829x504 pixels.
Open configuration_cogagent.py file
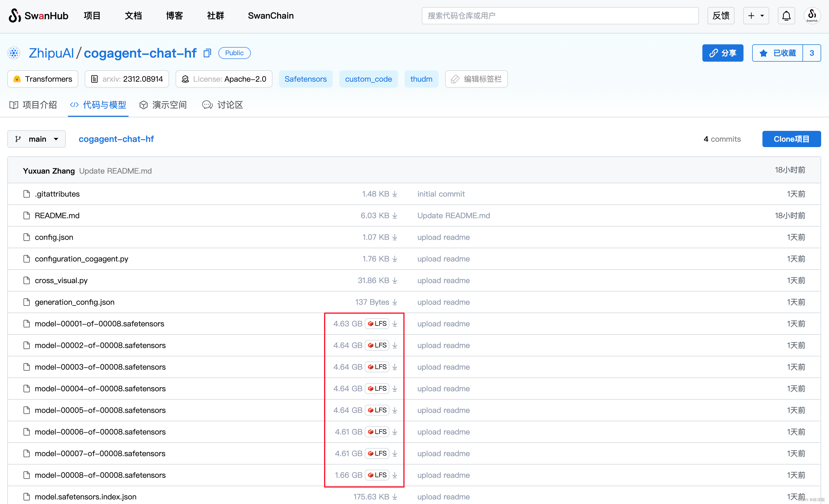click(81, 259)
